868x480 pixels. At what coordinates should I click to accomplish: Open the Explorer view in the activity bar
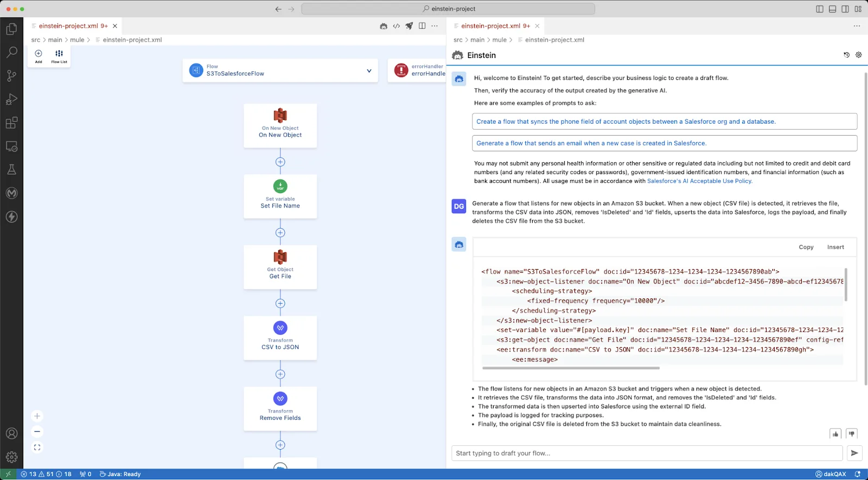pyautogui.click(x=11, y=29)
